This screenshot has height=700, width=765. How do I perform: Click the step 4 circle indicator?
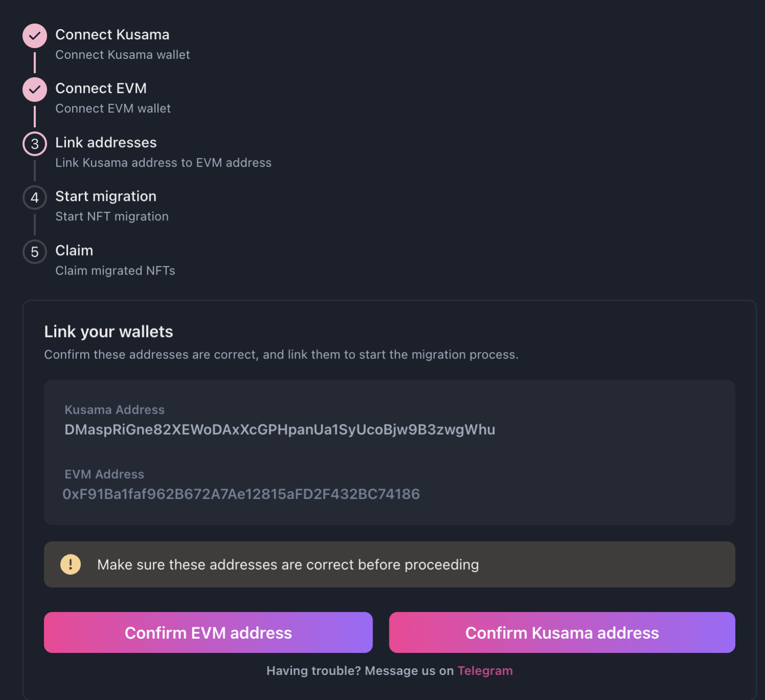[34, 198]
